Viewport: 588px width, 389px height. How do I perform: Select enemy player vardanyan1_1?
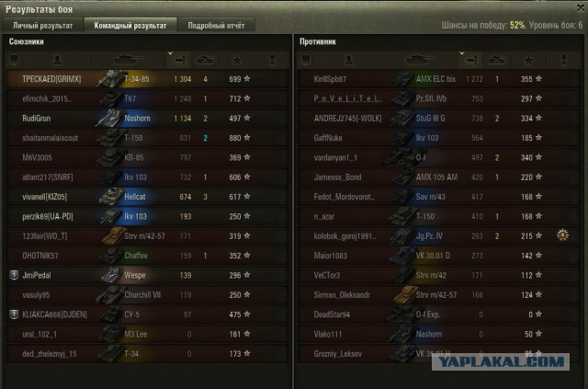click(x=335, y=157)
